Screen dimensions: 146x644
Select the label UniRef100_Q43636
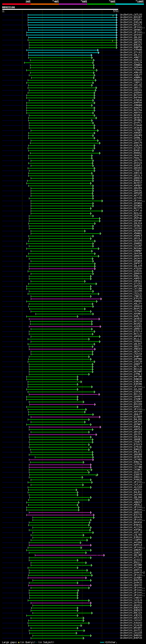(x=131, y=128)
